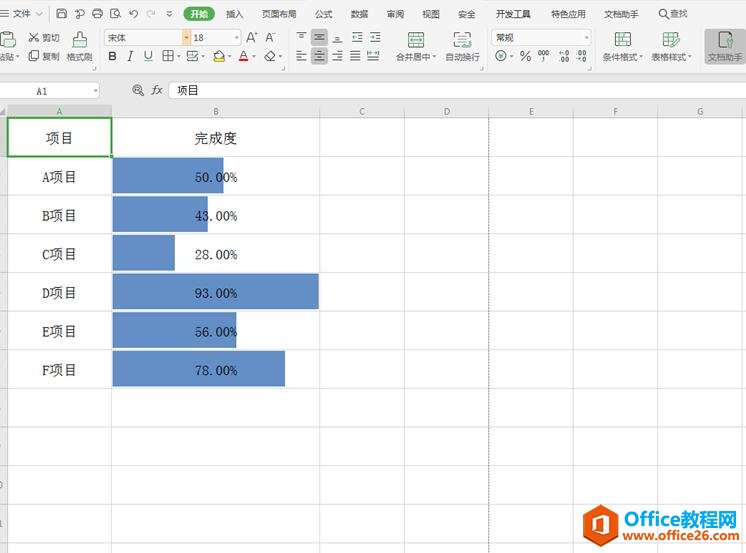The image size is (746, 553).
Task: Open Print Preview from quick access toolbar
Action: coord(116,13)
